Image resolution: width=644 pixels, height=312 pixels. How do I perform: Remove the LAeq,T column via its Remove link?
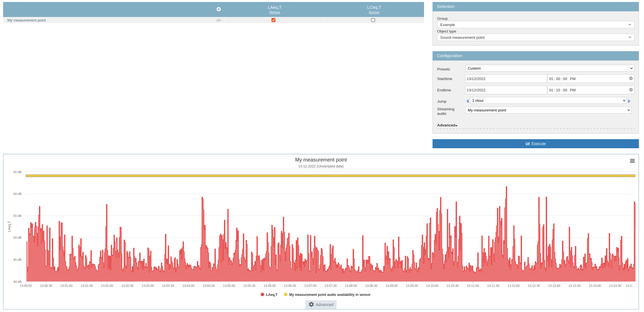274,12
